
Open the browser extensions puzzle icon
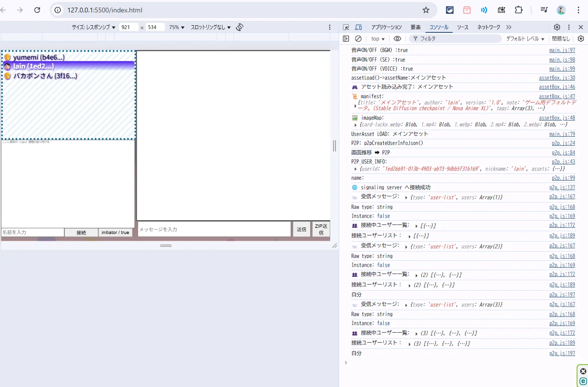[518, 10]
